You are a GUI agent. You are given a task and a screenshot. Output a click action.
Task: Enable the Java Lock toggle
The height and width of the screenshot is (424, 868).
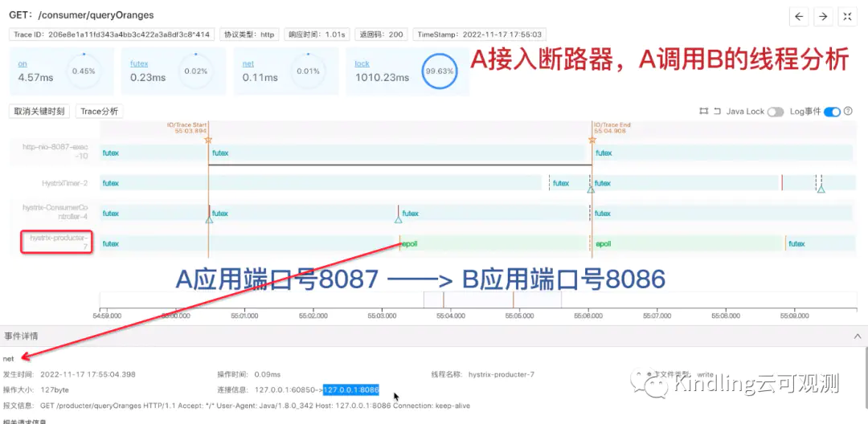click(775, 112)
